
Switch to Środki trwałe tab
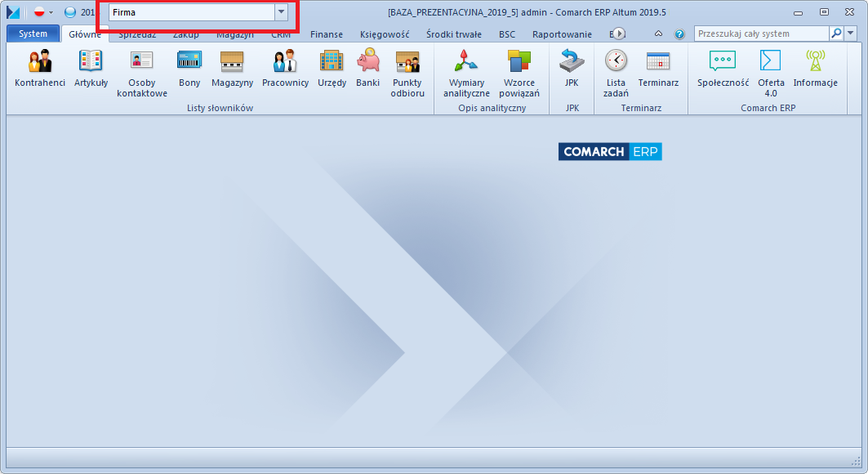click(454, 34)
